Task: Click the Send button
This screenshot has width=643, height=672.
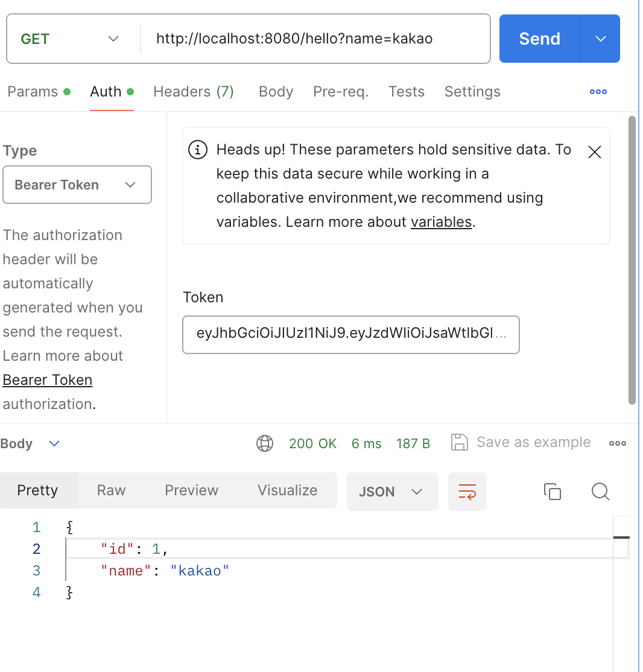Action: click(x=540, y=39)
